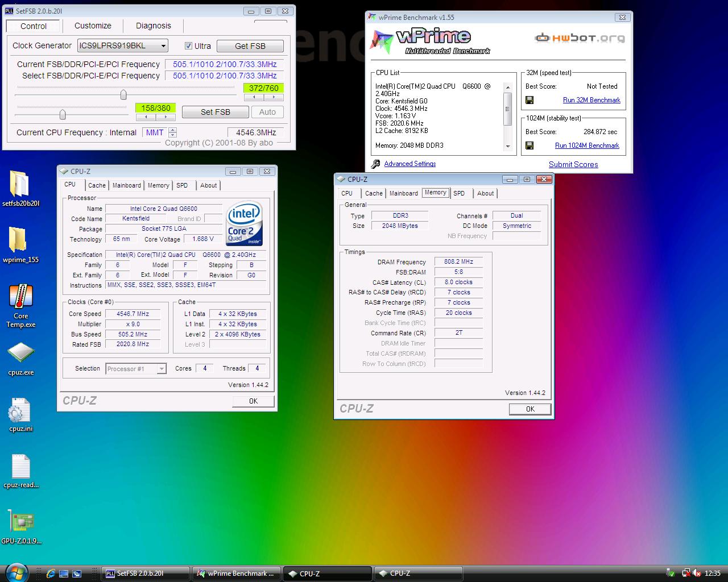
Task: Save the 32M score with the floppy icon
Action: tap(530, 100)
